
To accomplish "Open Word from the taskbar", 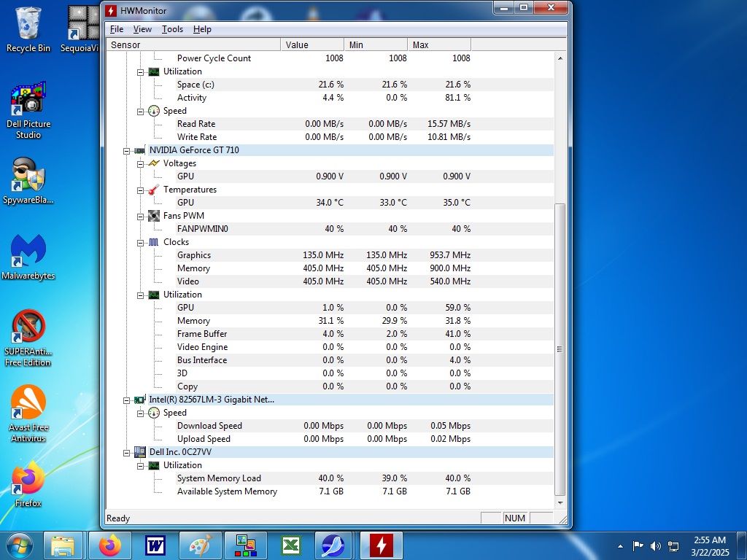I will pyautogui.click(x=155, y=545).
